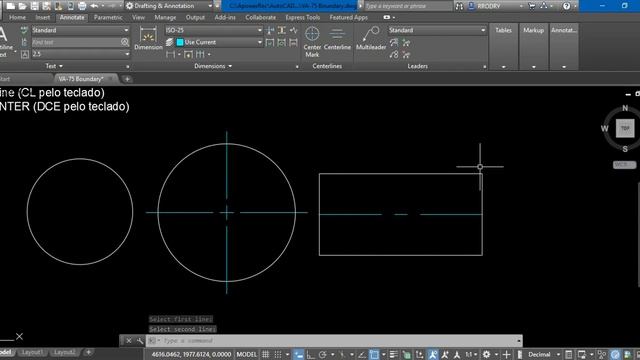Switch to the Layout1 tab
This screenshot has width=640, height=360.
(32, 352)
